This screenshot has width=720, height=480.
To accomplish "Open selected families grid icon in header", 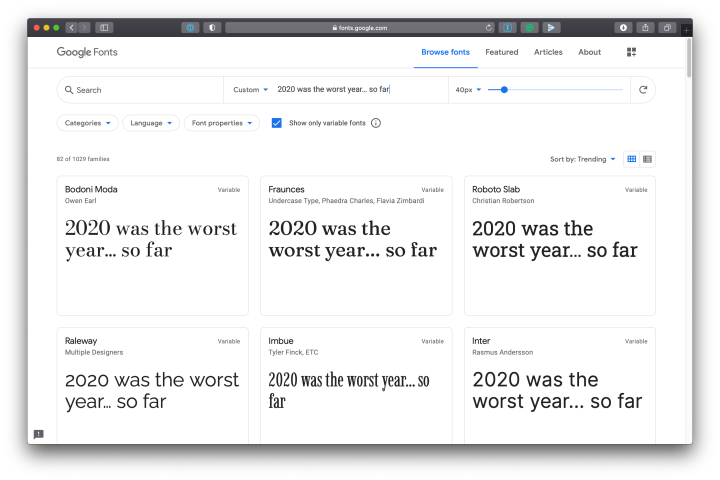I will (631, 52).
